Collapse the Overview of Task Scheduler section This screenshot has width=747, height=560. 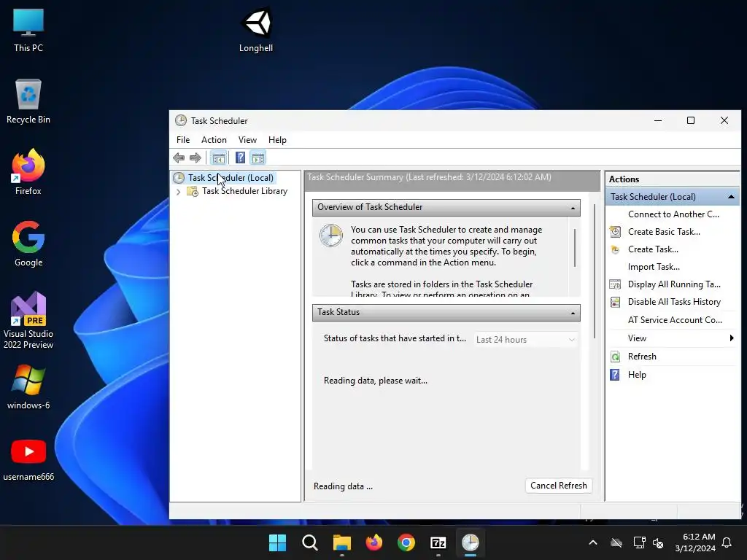point(573,208)
